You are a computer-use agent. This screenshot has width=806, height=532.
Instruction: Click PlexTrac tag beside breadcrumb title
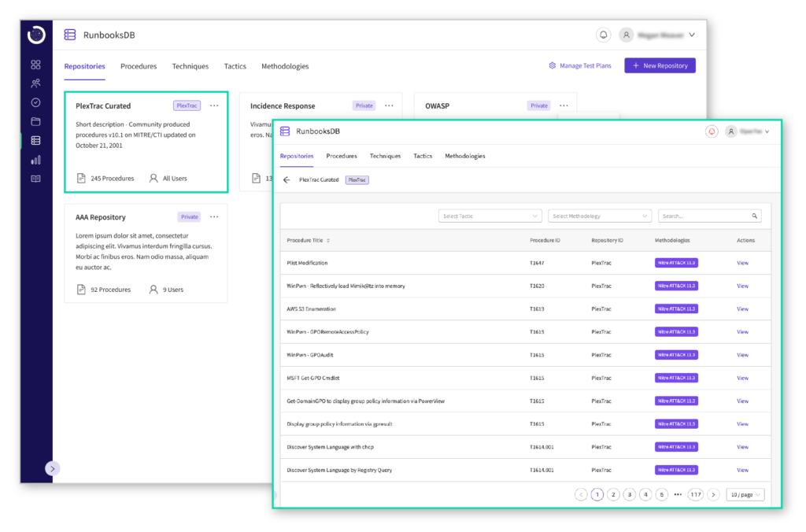(357, 180)
